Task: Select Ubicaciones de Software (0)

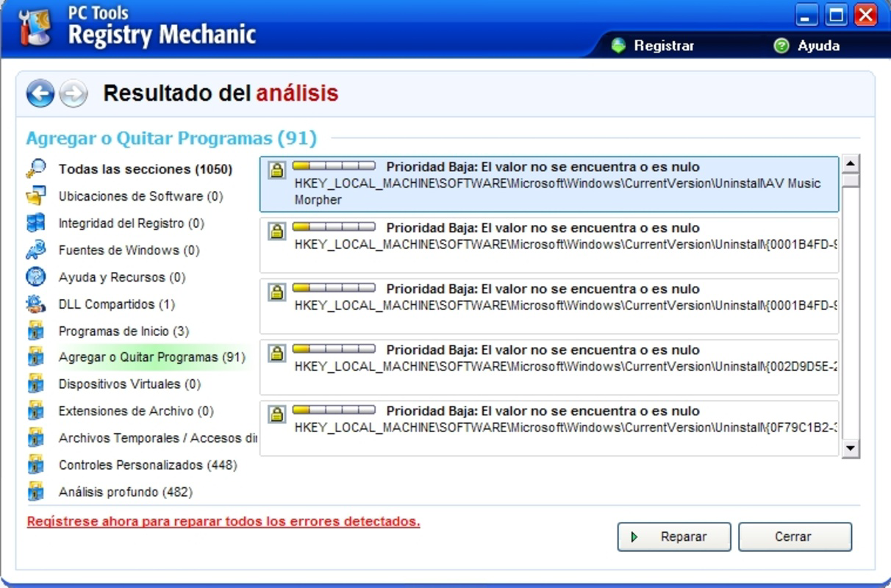Action: (140, 196)
